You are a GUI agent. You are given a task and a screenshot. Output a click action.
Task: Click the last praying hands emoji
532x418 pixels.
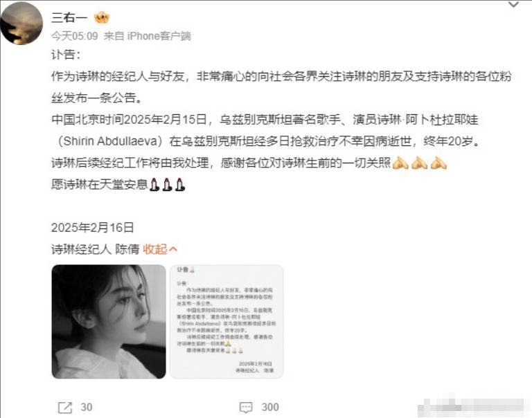tap(438, 163)
